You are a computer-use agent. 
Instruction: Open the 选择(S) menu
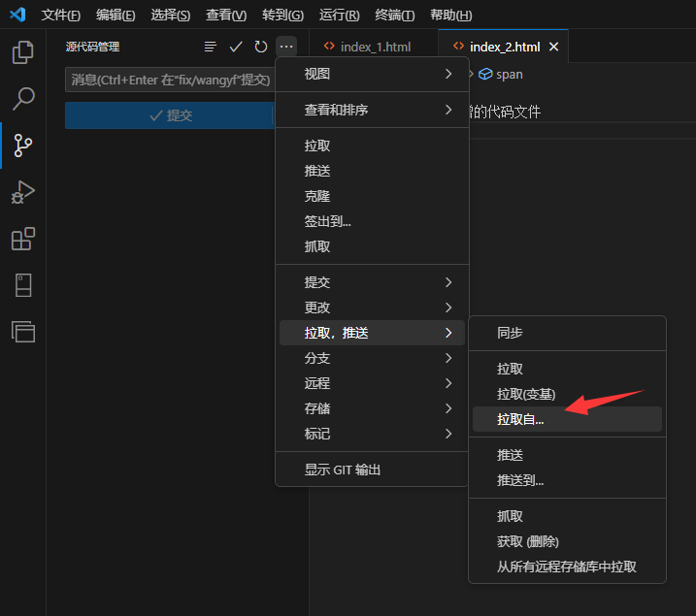pyautogui.click(x=171, y=16)
